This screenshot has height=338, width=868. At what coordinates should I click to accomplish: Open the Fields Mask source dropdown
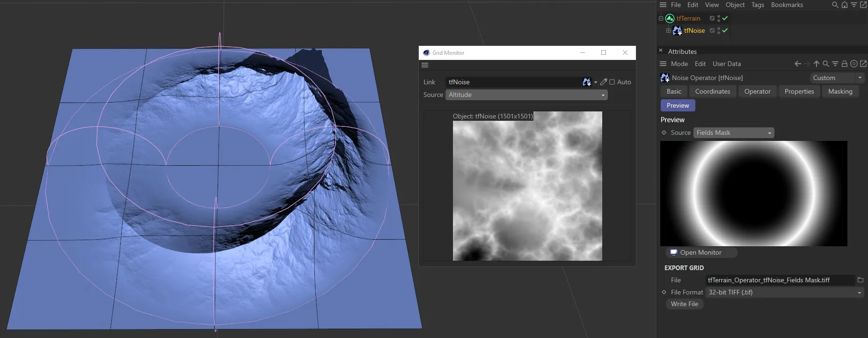click(x=733, y=133)
